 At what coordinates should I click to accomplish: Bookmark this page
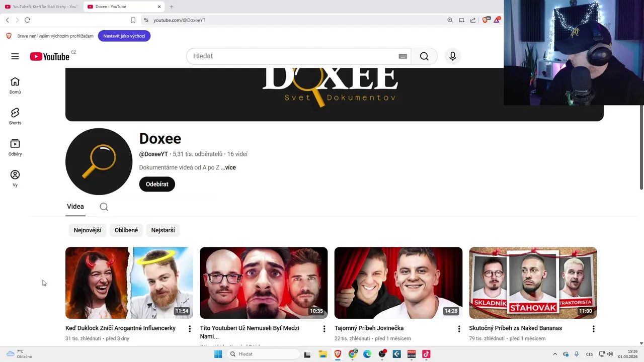[x=133, y=20]
